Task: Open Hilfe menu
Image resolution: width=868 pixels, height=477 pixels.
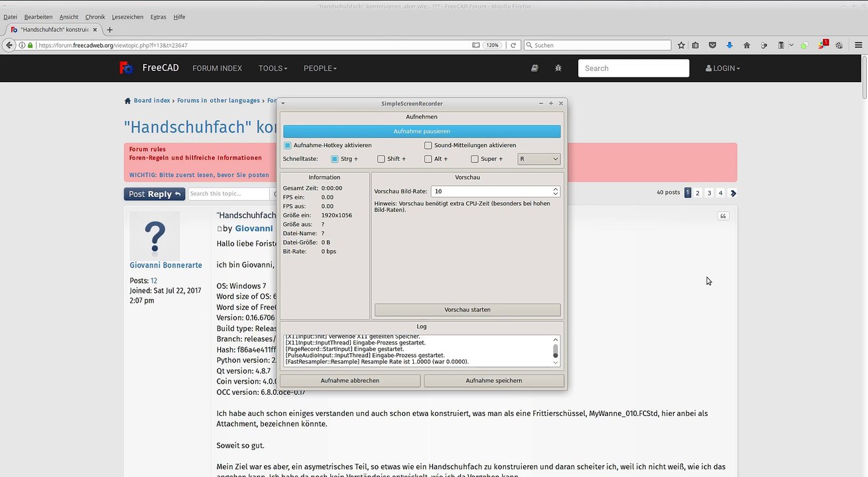Action: (179, 17)
